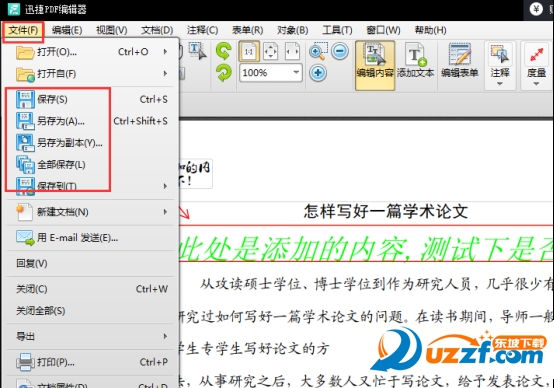Click the 打印(P) printer icon
This screenshot has width=554, height=388.
point(25,362)
